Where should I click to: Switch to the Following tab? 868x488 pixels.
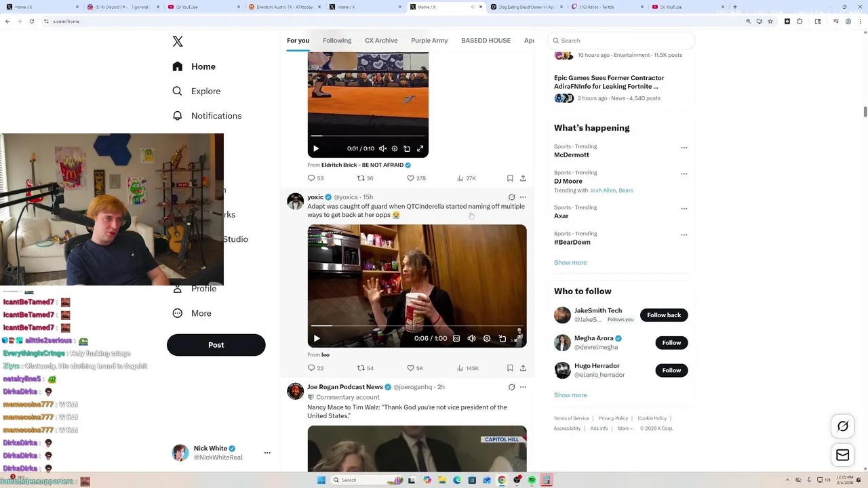point(337,41)
